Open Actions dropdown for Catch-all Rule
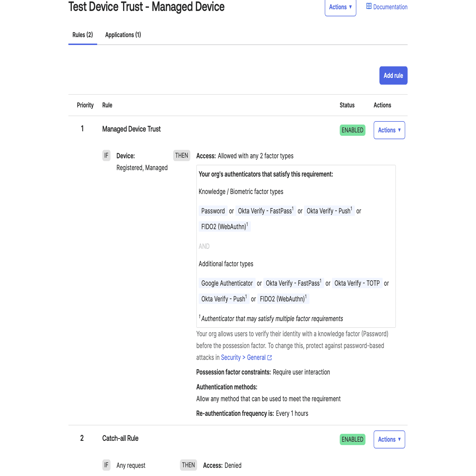The image size is (476, 476). point(389,439)
